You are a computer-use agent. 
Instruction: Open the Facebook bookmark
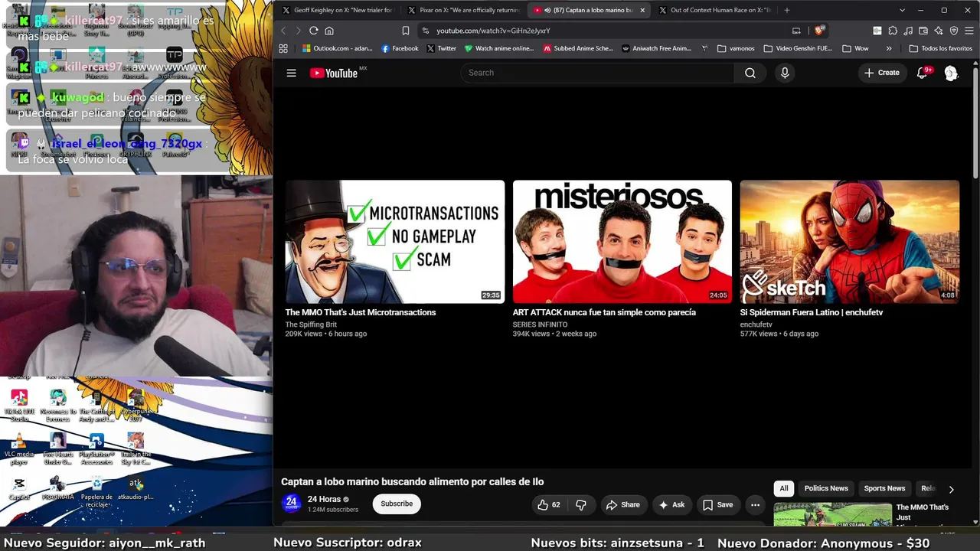[400, 48]
